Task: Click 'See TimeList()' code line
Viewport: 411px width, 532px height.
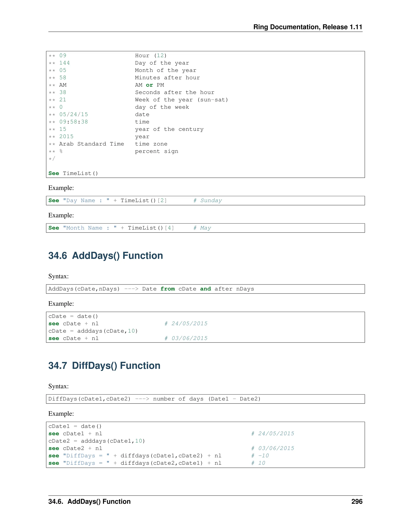Action: click(x=73, y=173)
